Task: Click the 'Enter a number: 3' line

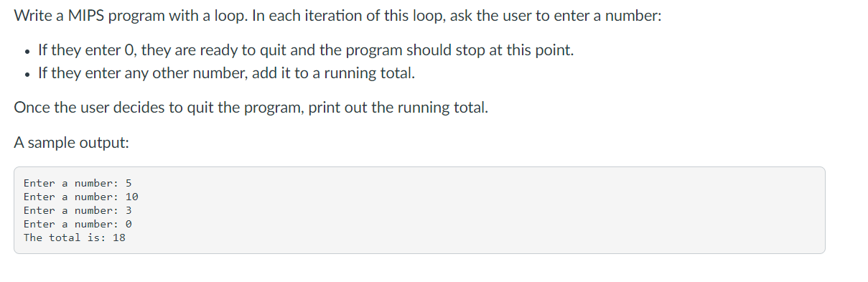Action: [78, 210]
